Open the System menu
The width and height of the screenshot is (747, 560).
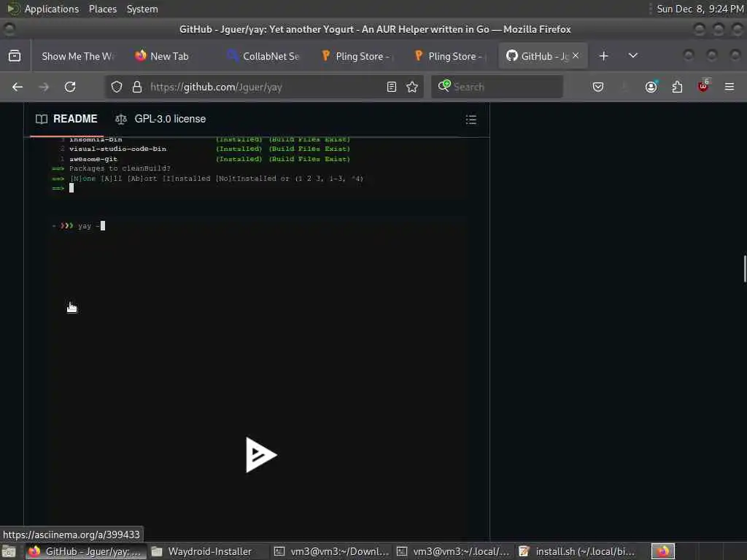pos(142,9)
